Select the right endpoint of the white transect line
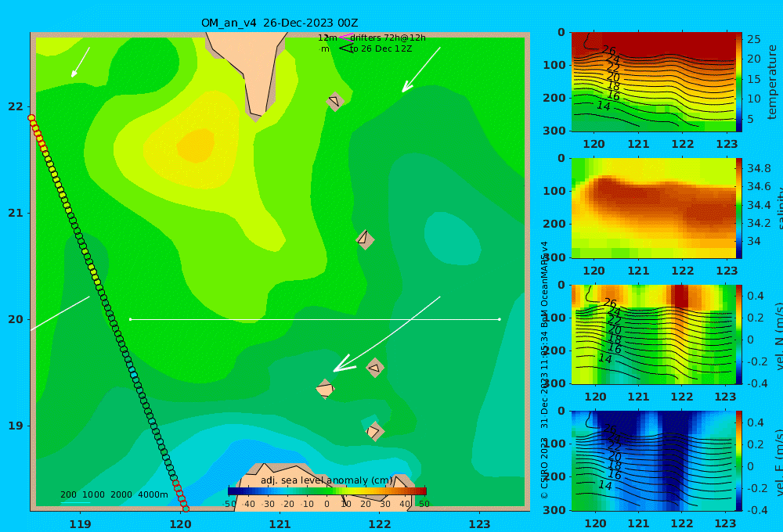The image size is (783, 532). click(x=500, y=319)
